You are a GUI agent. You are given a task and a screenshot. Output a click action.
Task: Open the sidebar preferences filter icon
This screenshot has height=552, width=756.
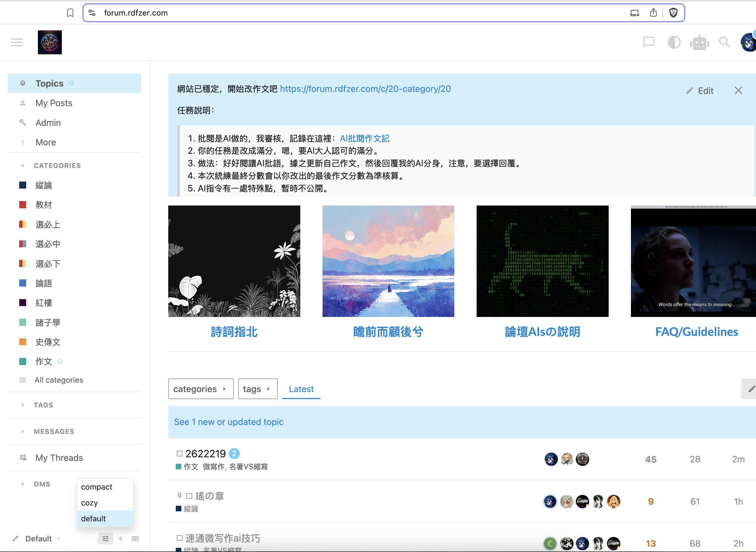(106, 538)
